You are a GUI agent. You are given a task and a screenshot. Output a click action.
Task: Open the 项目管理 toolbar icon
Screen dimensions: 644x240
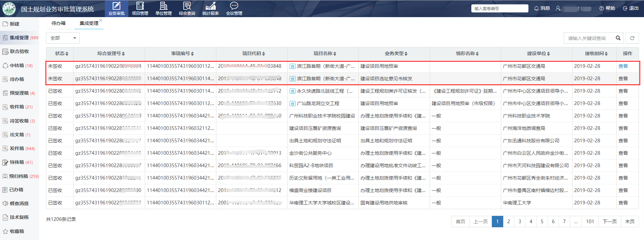point(140,6)
